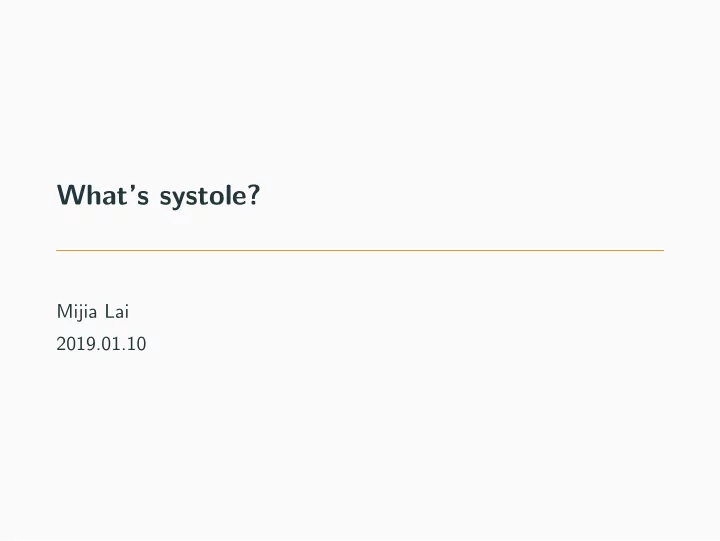This screenshot has width=720, height=541.
Task: Click the word "systole?" in the title
Action: click(210, 197)
